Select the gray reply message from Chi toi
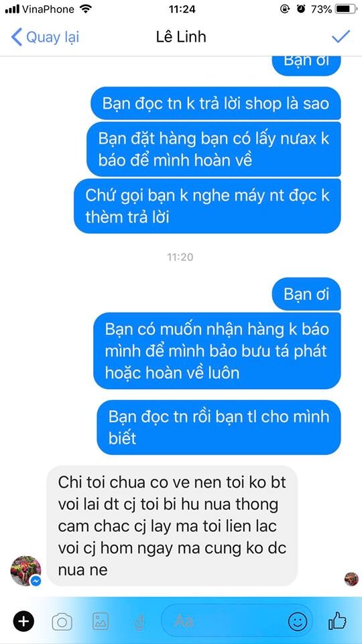 [x=172, y=526]
